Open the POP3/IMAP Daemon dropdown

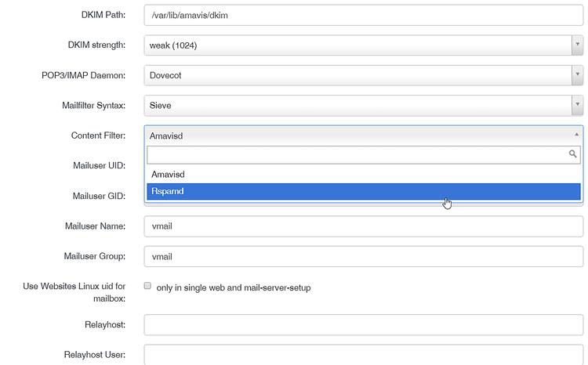[363, 75]
